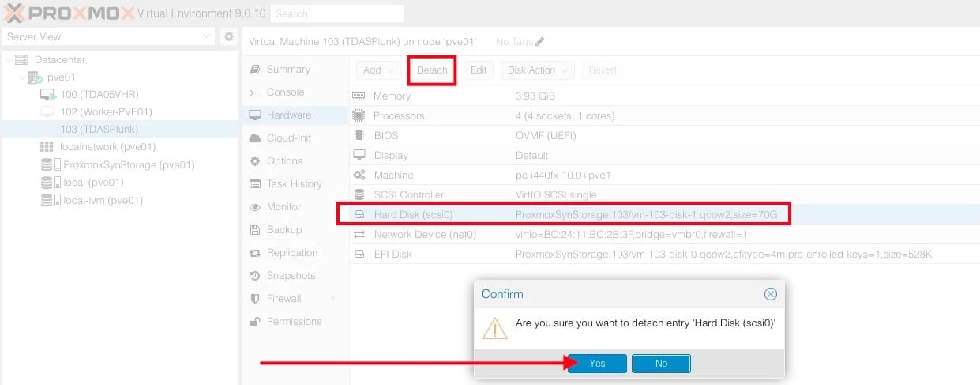This screenshot has height=385, width=980.
Task: Cancel detach by clicking No
Action: (x=661, y=364)
